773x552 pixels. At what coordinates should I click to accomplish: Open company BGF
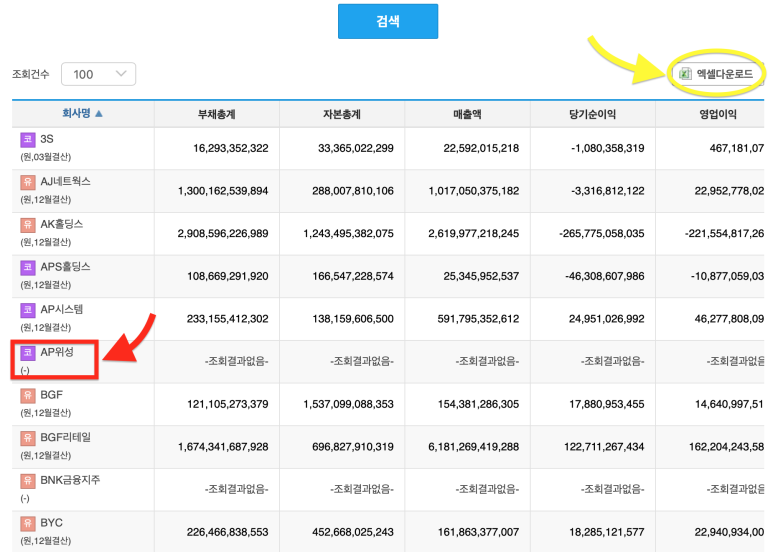point(52,395)
